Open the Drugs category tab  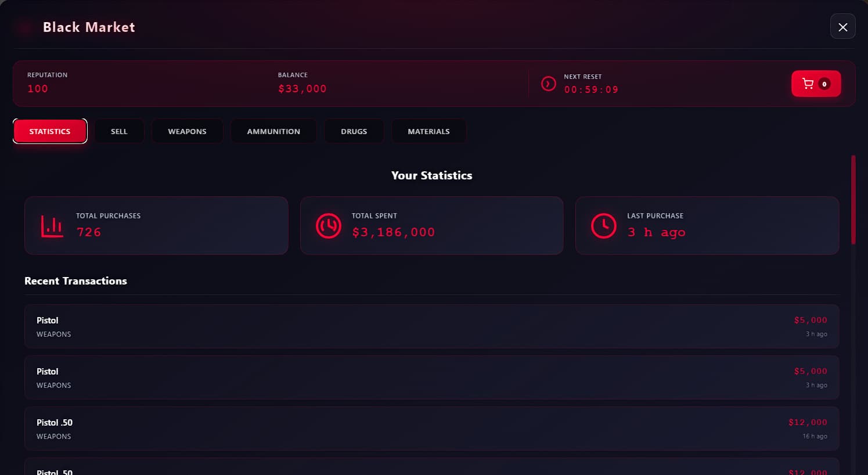(x=354, y=131)
